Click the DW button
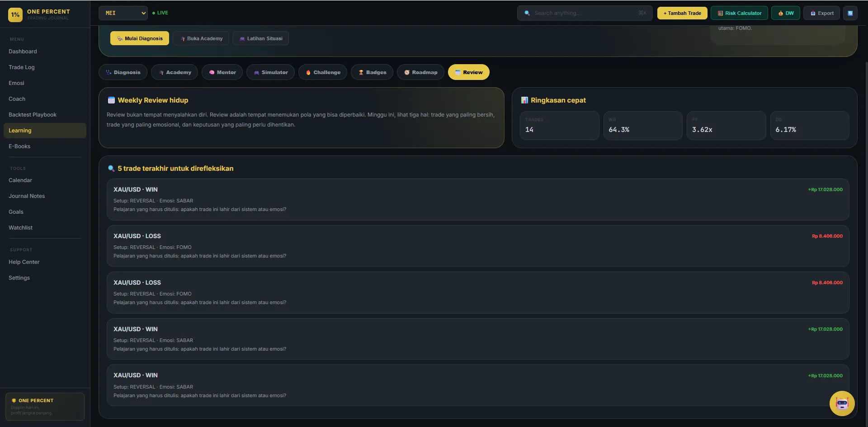The image size is (868, 427). [x=786, y=13]
